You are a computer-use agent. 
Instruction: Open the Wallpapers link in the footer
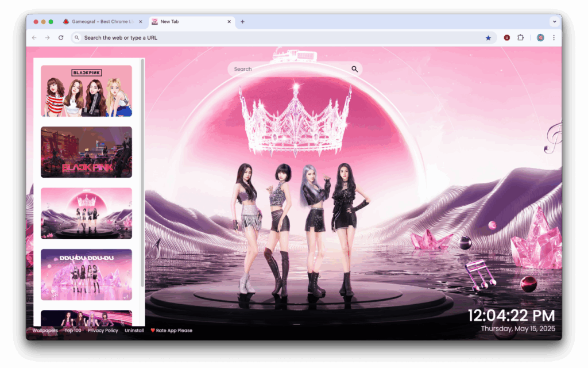pos(45,330)
